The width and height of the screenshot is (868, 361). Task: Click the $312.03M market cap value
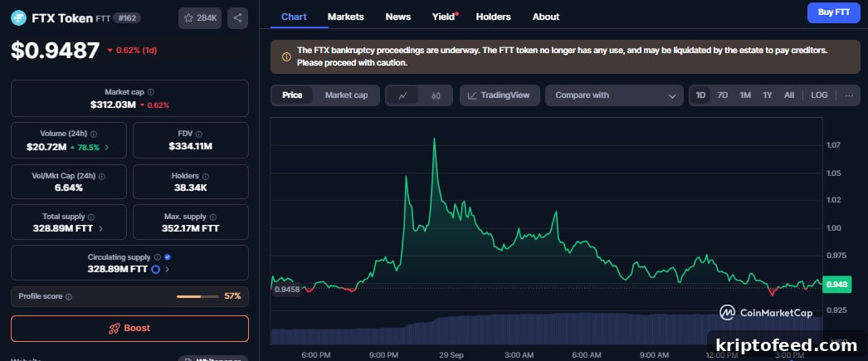pyautogui.click(x=113, y=105)
